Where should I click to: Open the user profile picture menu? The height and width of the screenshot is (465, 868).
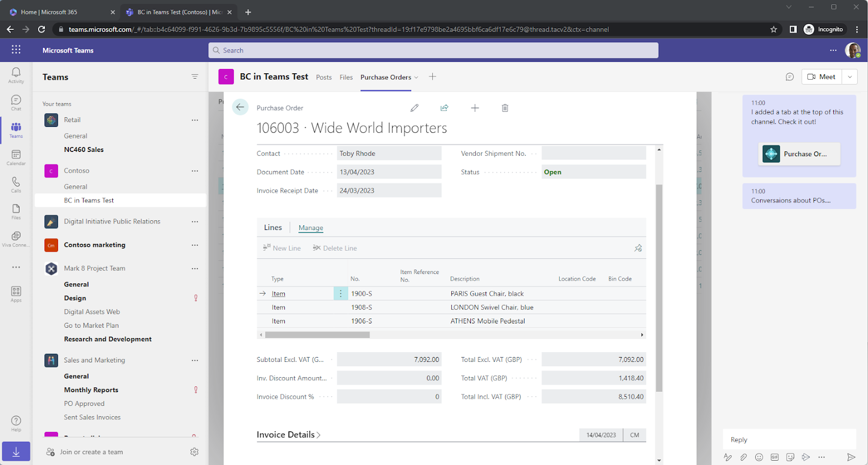853,50
